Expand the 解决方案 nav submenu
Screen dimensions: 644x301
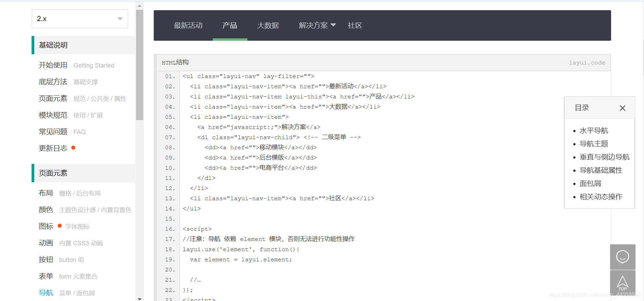tap(317, 25)
